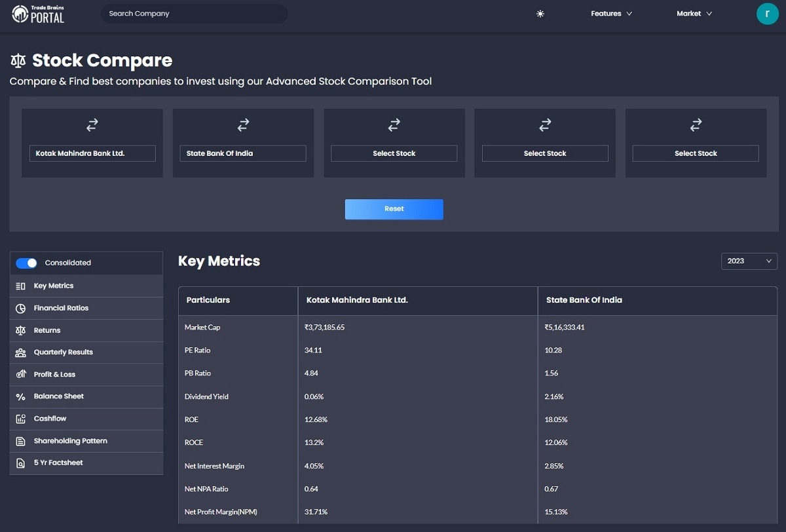Viewport: 786px width, 532px height.
Task: Click Kotak's market cap value ₹3,73,185.65
Action: coord(324,327)
